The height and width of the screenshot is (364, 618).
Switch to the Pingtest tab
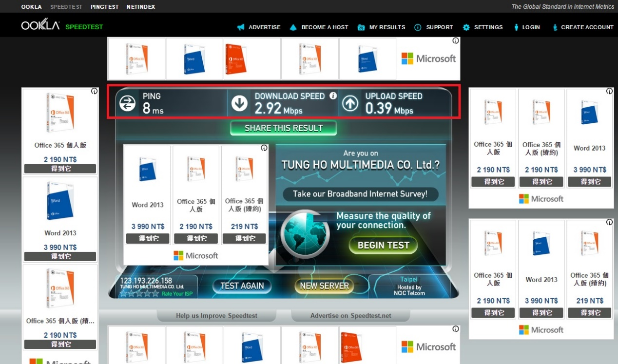pos(105,7)
